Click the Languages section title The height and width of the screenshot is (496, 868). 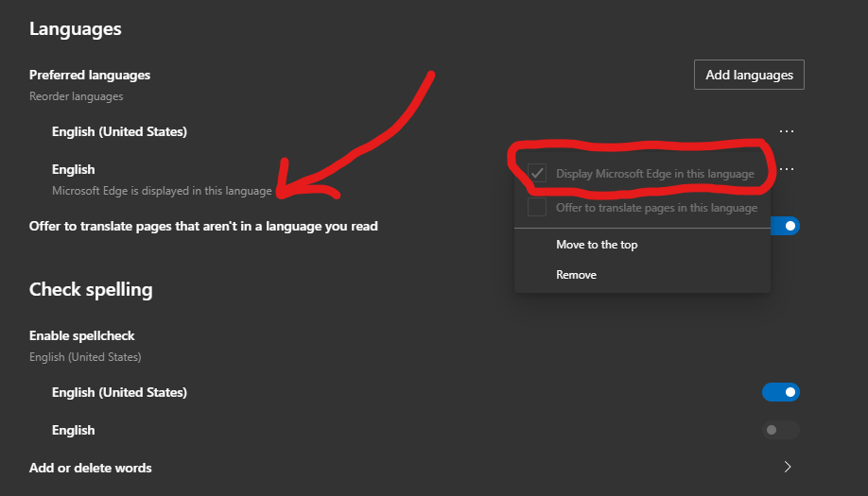(76, 28)
